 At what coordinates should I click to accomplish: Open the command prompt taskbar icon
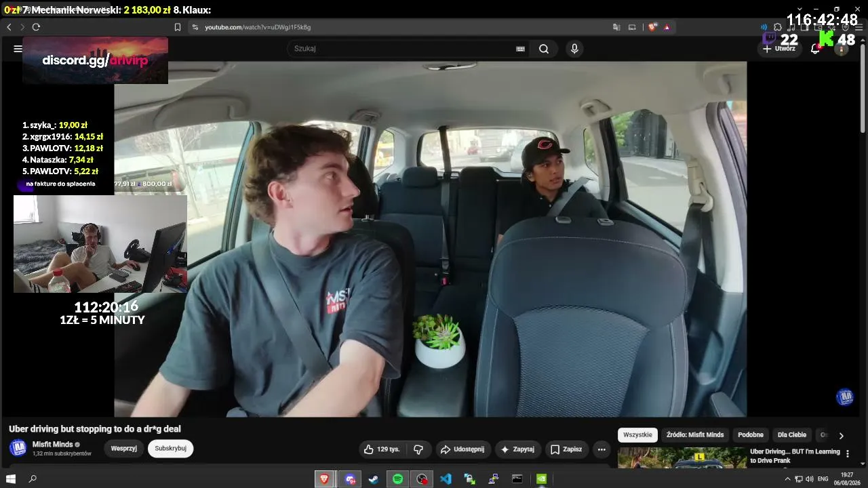(x=517, y=479)
